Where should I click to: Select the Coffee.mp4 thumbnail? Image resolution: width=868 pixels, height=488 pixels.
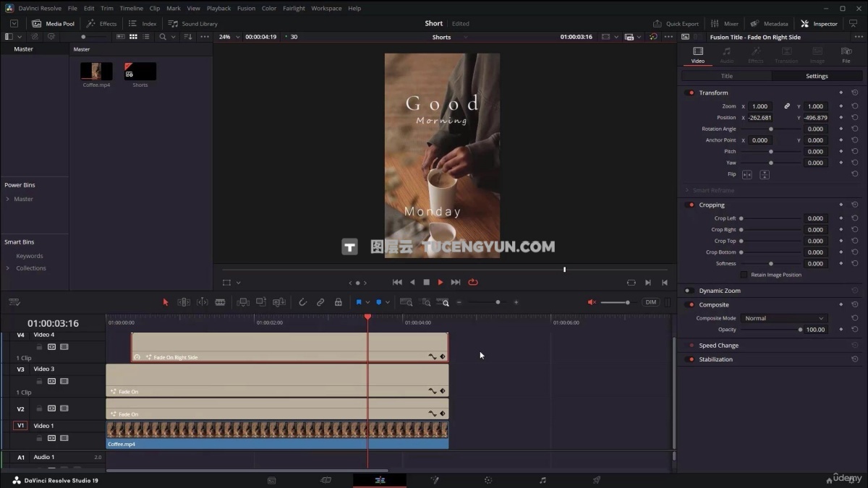[96, 71]
